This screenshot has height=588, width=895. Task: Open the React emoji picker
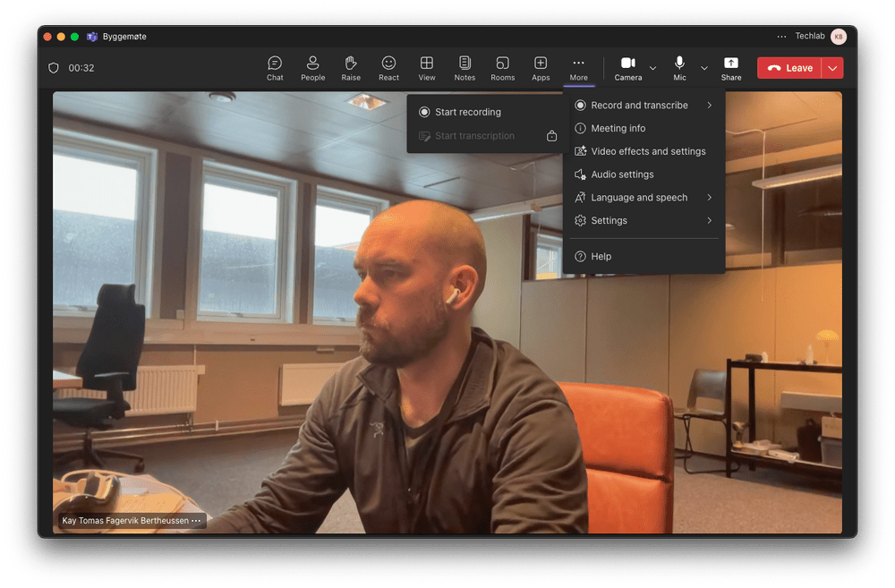(x=388, y=68)
